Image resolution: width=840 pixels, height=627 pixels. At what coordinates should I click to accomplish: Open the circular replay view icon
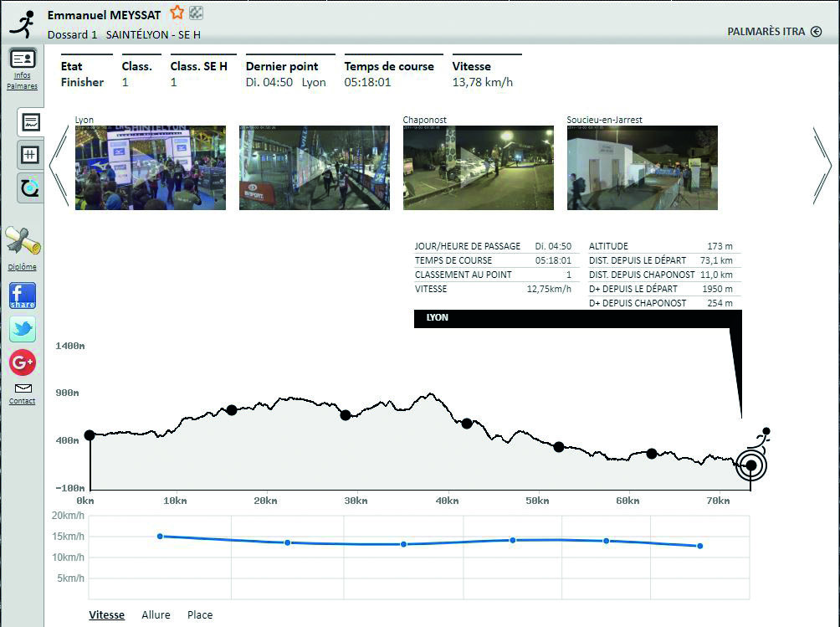tap(30, 188)
